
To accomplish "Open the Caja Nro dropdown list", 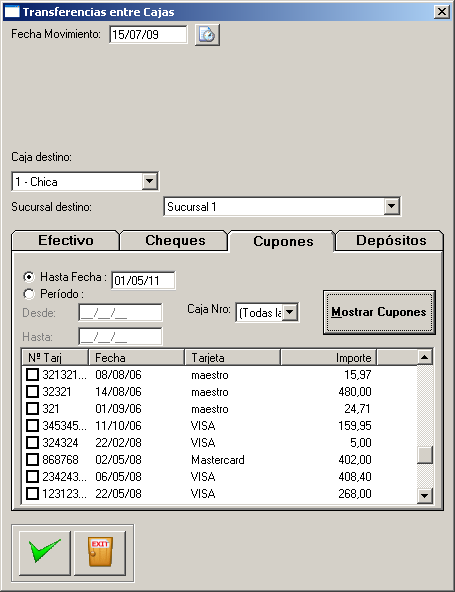I will 290,312.
